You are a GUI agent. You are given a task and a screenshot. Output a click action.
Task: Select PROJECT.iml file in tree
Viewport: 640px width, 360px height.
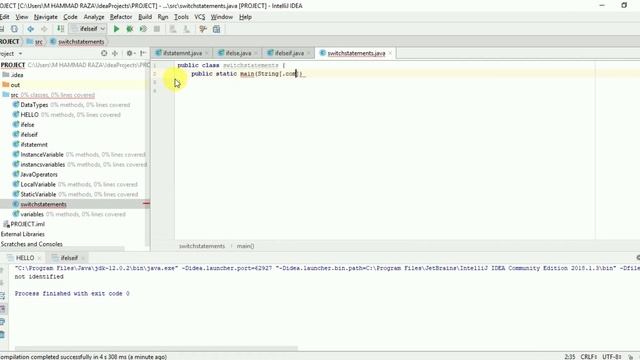tap(27, 224)
